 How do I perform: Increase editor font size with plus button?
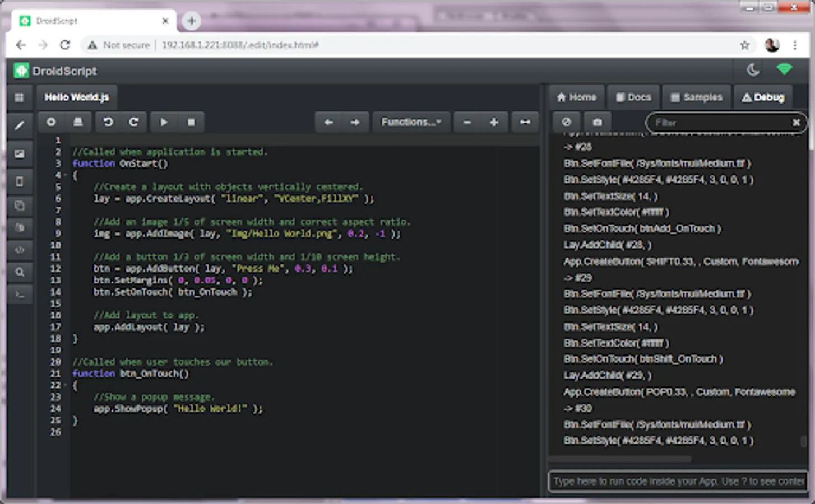[494, 122]
